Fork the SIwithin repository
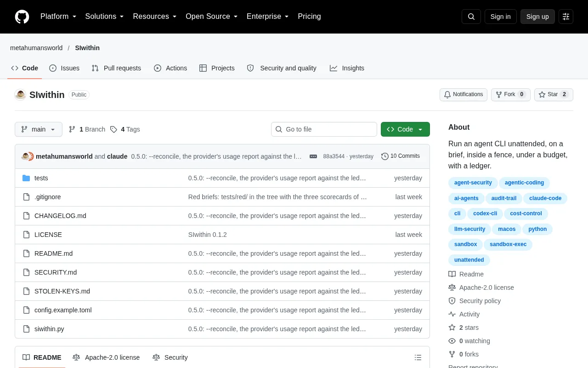The image size is (588, 368). coord(511,95)
